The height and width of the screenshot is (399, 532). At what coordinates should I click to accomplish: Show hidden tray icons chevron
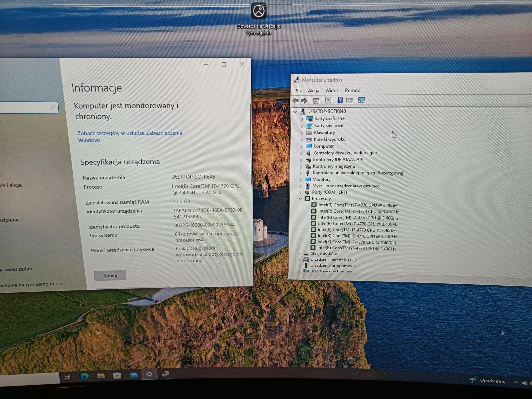[x=516, y=382]
